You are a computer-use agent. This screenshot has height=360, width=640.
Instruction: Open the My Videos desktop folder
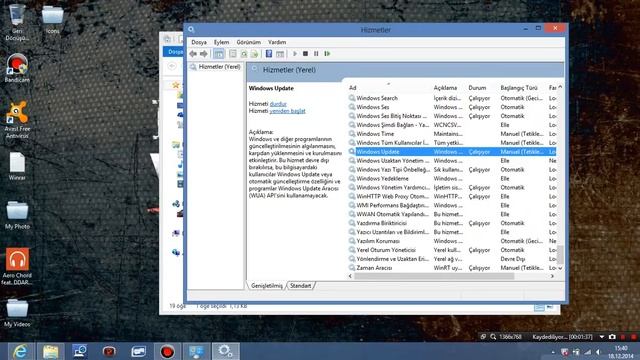tap(17, 313)
